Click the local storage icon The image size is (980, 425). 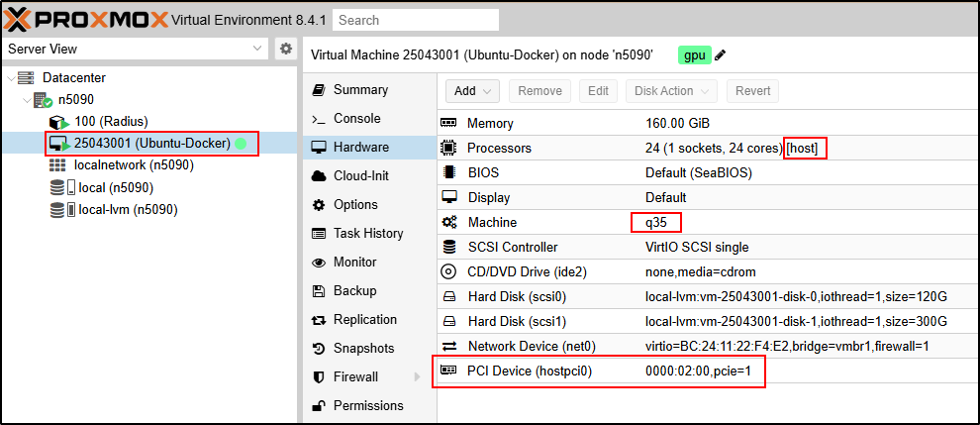62,187
